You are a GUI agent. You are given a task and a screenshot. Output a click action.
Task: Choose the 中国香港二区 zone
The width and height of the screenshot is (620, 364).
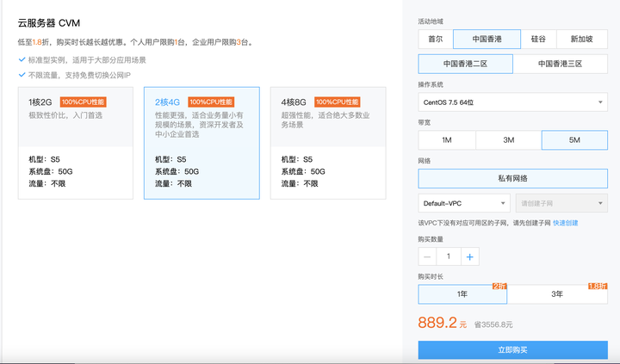point(465,64)
